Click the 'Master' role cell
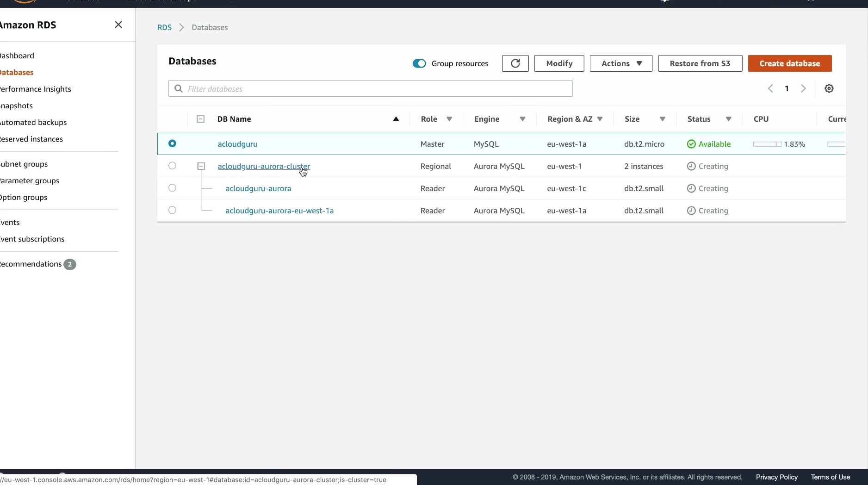 (x=432, y=144)
